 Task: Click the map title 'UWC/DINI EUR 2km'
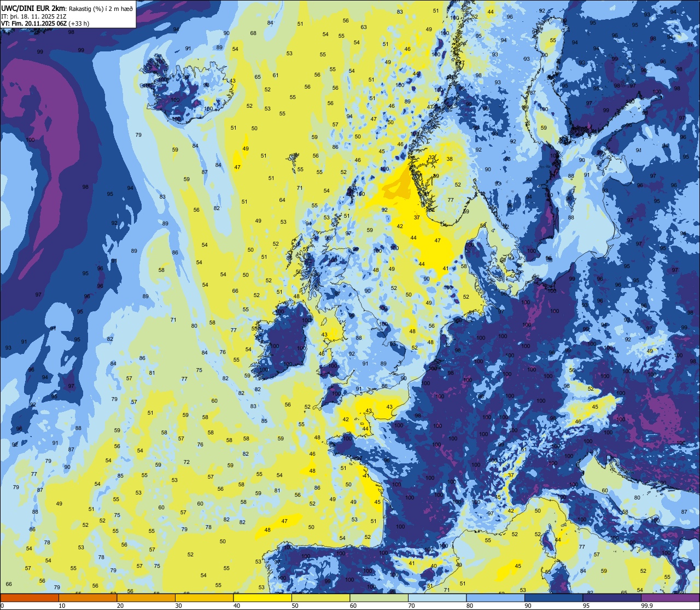(x=33, y=8)
